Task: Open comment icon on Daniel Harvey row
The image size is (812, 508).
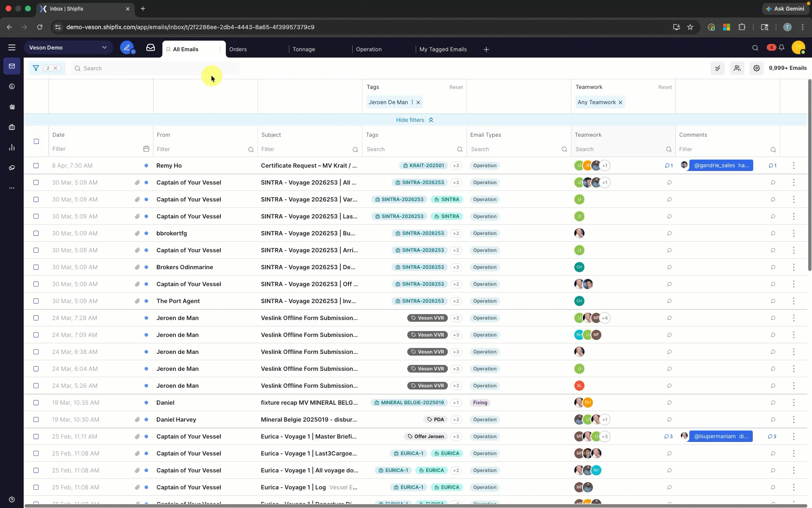Action: pos(669,420)
